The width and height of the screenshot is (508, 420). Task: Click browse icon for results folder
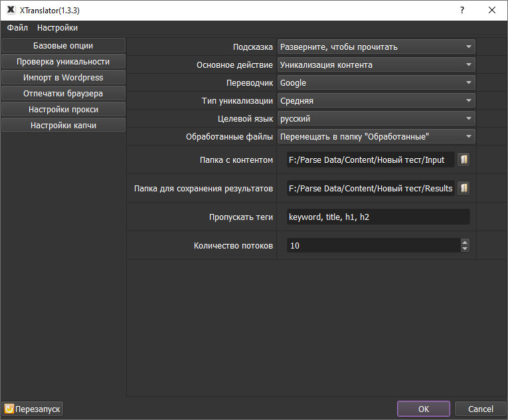464,188
